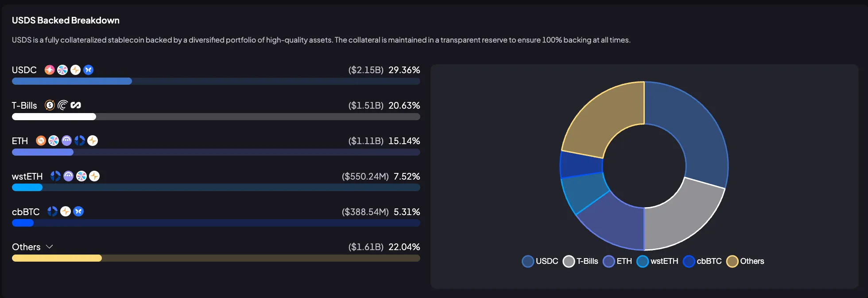Click the 15.14% value for ETH
868x298 pixels.
coord(404,141)
